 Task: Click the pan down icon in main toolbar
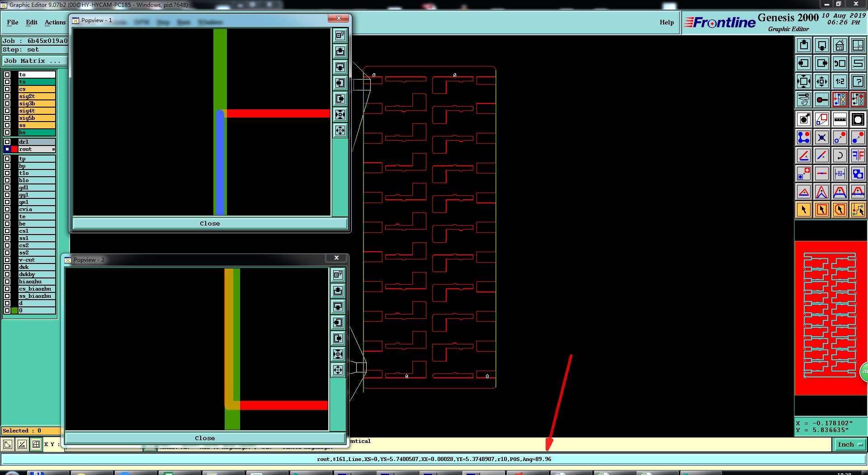pyautogui.click(x=822, y=45)
